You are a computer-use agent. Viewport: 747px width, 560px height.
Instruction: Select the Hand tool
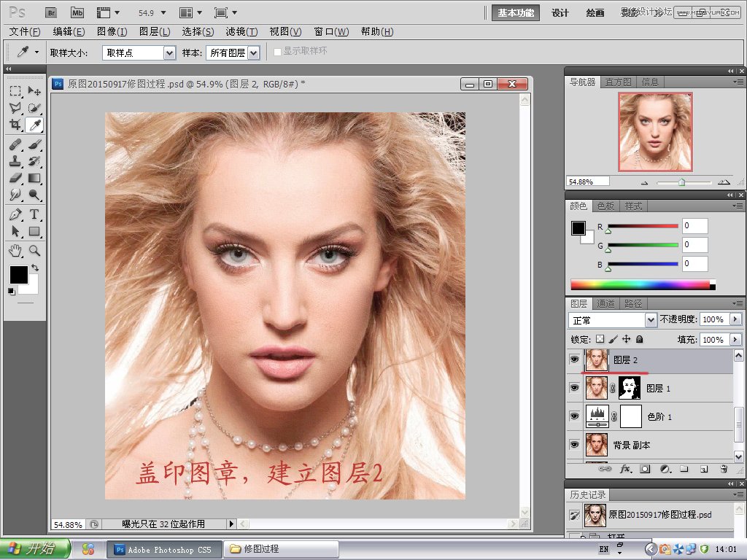coord(15,251)
